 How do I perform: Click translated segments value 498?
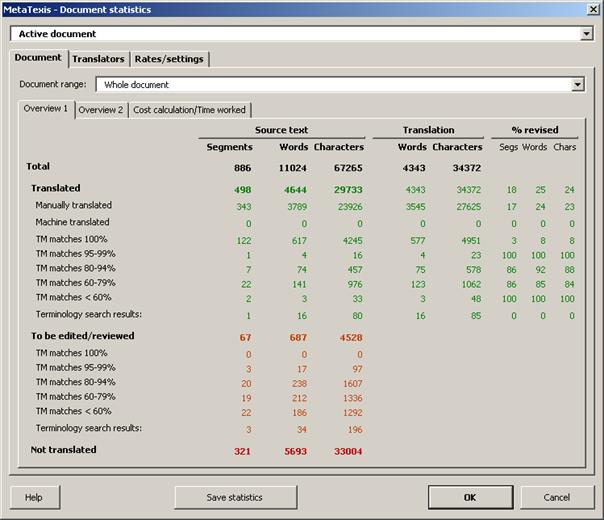[x=242, y=190]
